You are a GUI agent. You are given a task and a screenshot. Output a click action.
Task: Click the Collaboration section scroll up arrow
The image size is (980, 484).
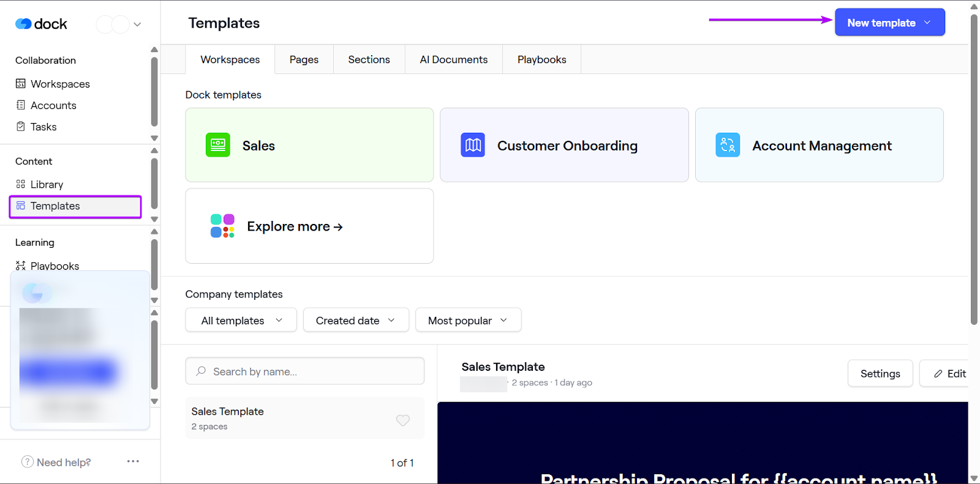click(x=154, y=50)
